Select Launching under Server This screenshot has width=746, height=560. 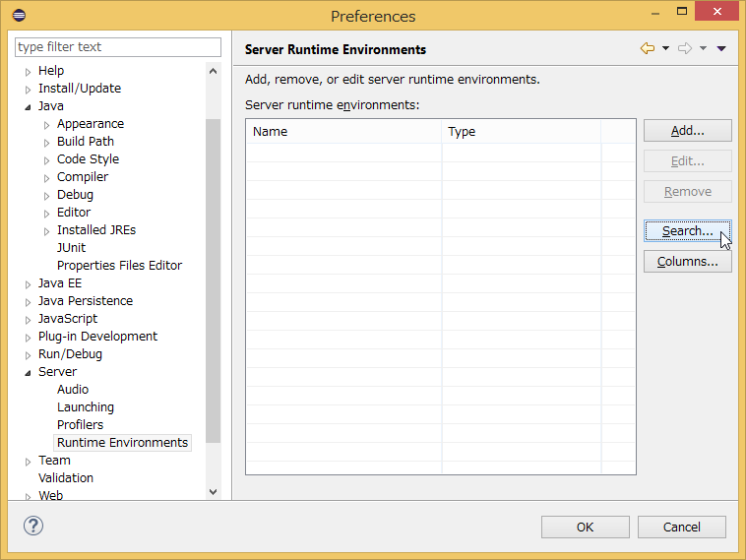click(86, 407)
